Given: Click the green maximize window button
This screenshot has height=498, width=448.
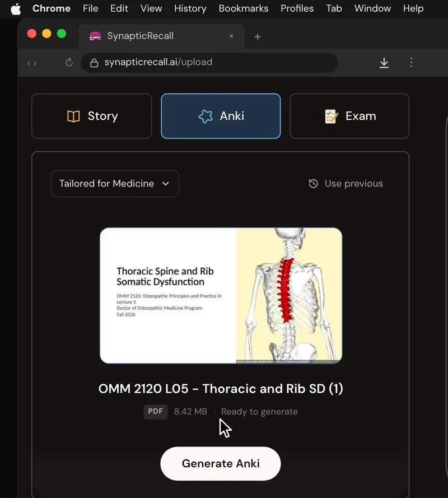Looking at the screenshot, I should pos(62,34).
